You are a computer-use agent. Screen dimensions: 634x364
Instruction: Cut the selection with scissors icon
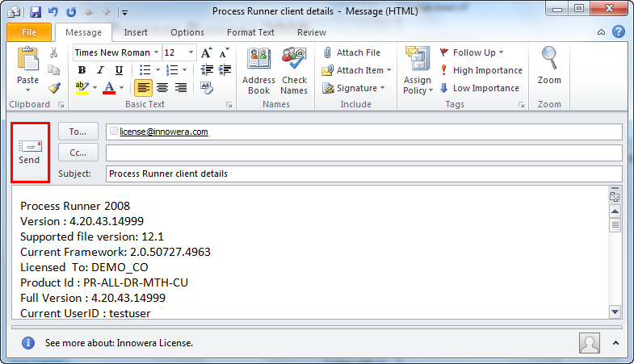(x=54, y=52)
